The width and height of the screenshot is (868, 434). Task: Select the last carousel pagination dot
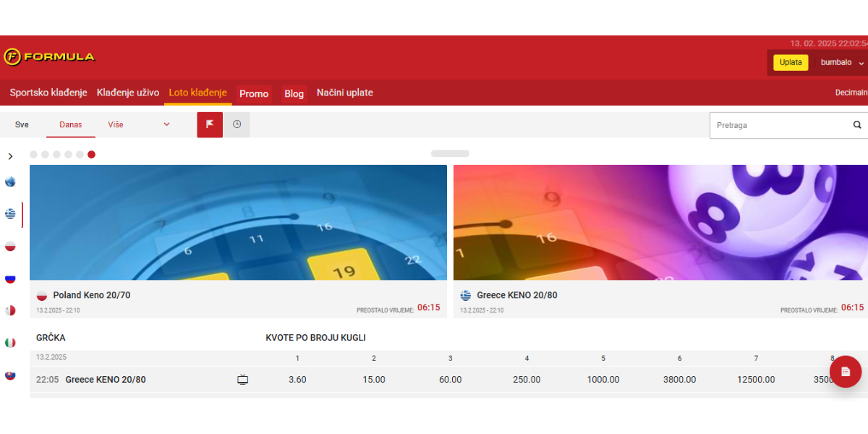tap(91, 154)
